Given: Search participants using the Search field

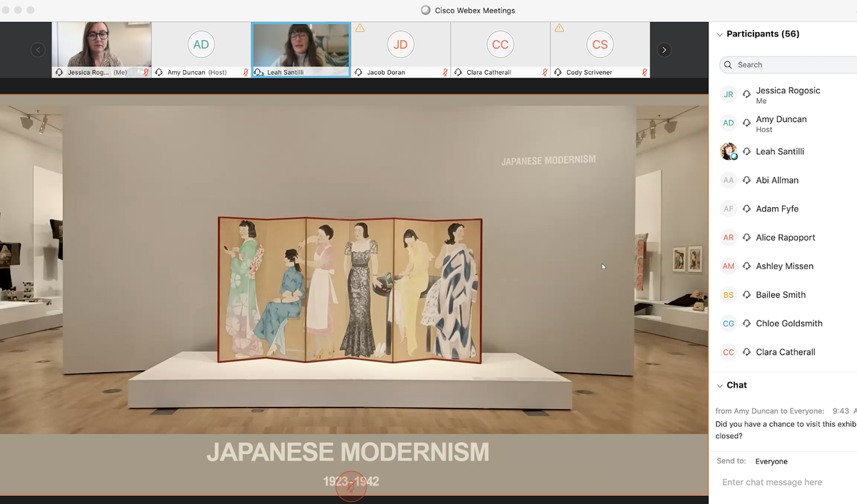Looking at the screenshot, I should pyautogui.click(x=788, y=64).
